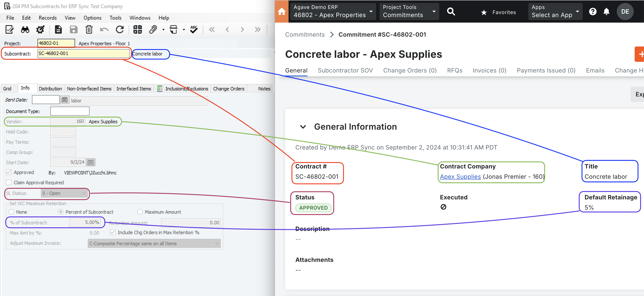644x296 pixels.
Task: Click the Project number input field
Action: pos(56,43)
